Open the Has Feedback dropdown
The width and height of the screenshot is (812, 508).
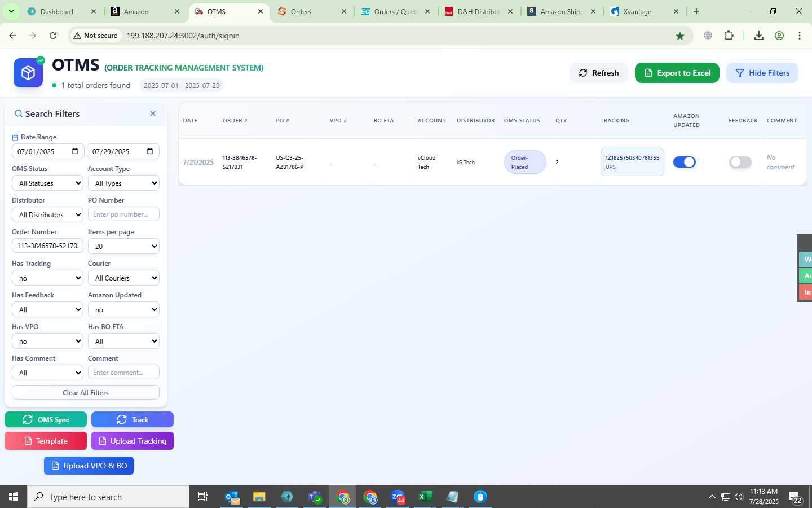pyautogui.click(x=47, y=309)
